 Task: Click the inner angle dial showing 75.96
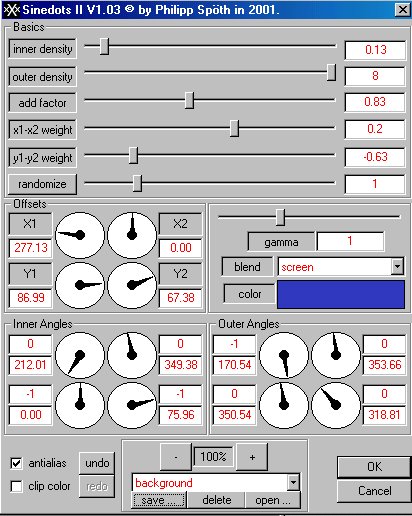(132, 405)
